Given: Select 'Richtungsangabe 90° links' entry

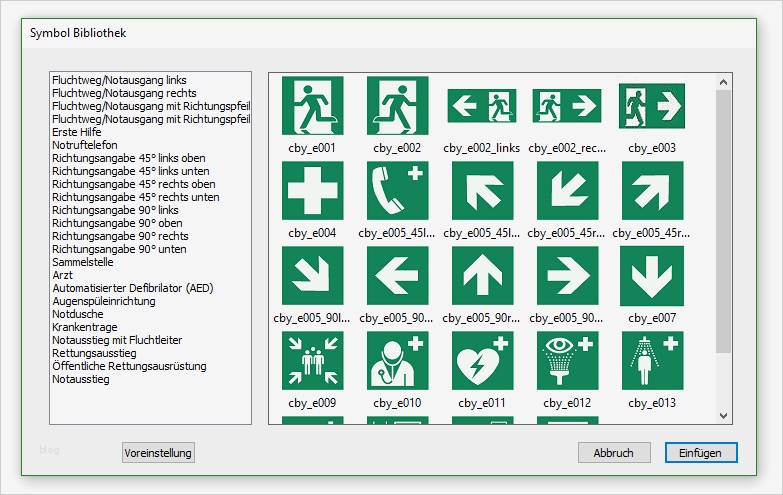Looking at the screenshot, I should coord(115,210).
